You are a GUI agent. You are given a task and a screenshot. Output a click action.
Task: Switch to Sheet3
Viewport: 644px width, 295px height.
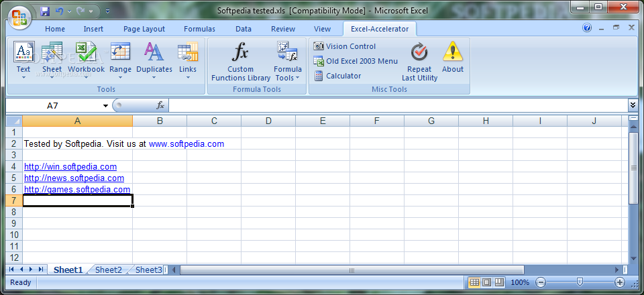point(149,270)
